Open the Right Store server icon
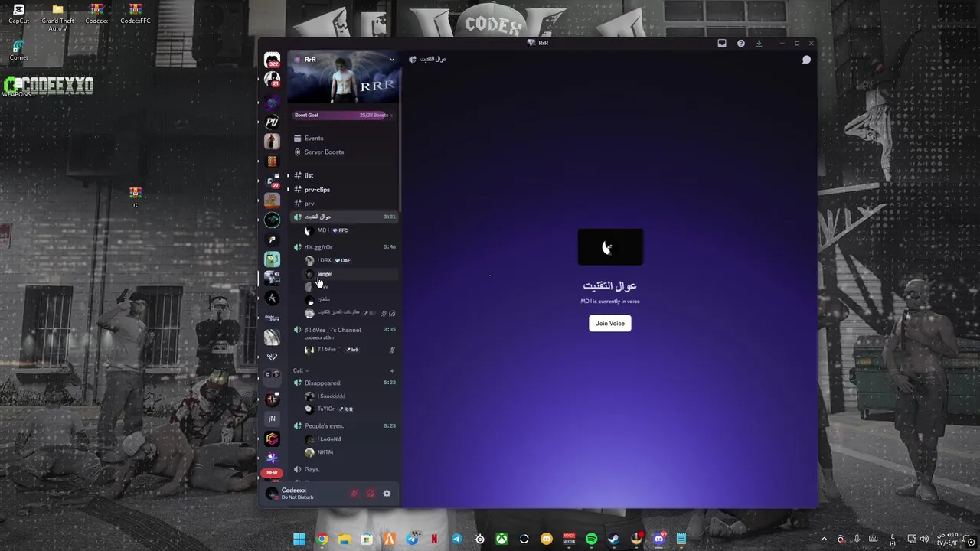Screen dimensions: 980x551 (x=272, y=318)
